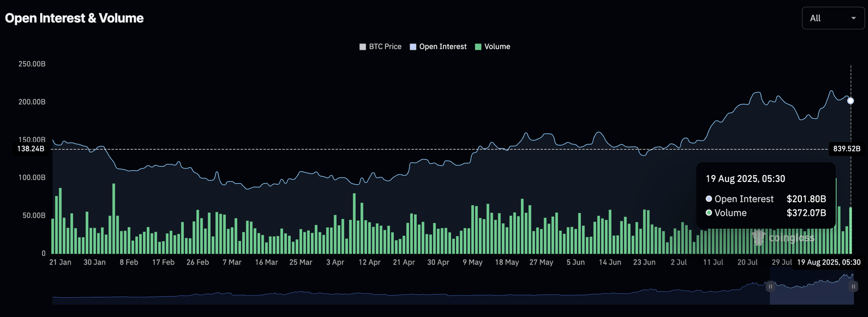Click the green Volume legend swatch

click(x=478, y=47)
